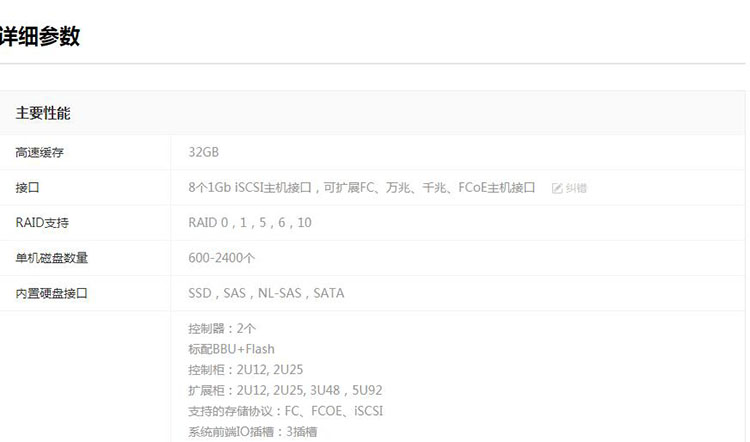Image resolution: width=750 pixels, height=442 pixels.
Task: Click the 内置硬盘接口 row label
Action: (52, 293)
